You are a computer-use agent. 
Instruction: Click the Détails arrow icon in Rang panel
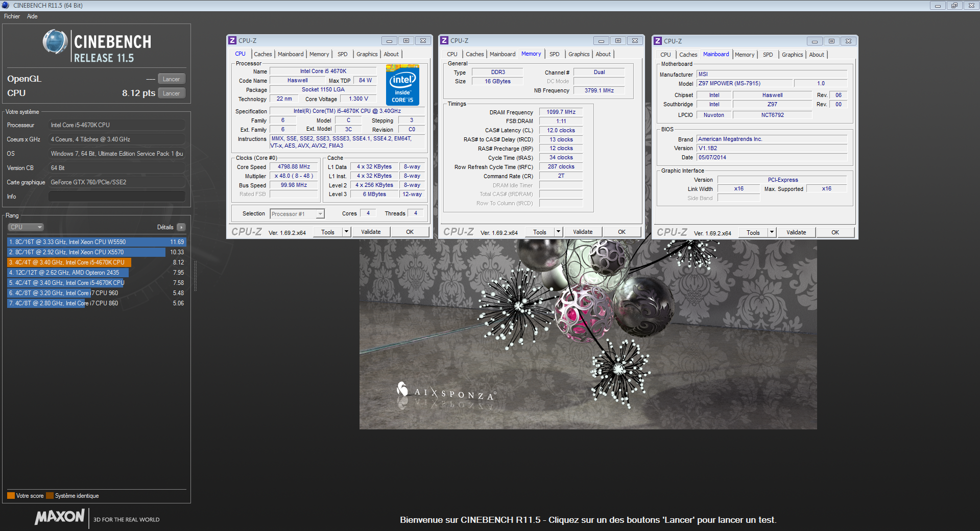[x=181, y=227]
